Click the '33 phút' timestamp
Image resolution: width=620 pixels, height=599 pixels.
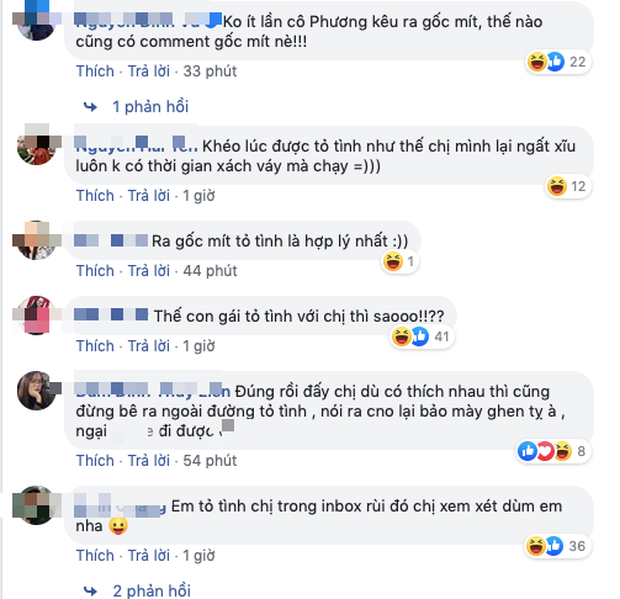click(210, 71)
